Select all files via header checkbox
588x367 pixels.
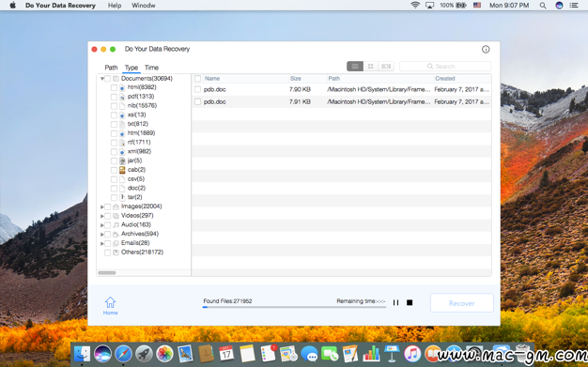[x=197, y=78]
